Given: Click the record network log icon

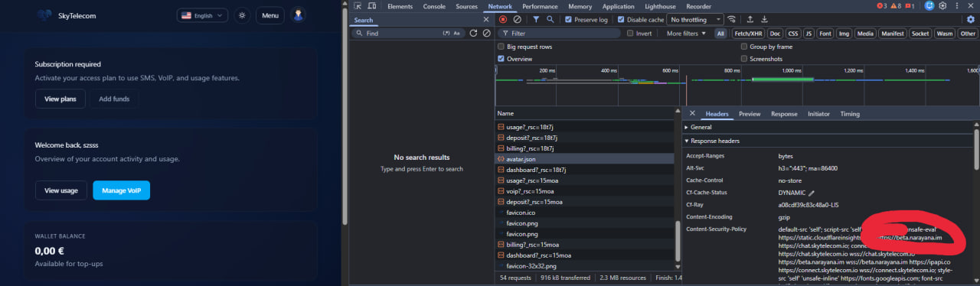Looking at the screenshot, I should (503, 19).
